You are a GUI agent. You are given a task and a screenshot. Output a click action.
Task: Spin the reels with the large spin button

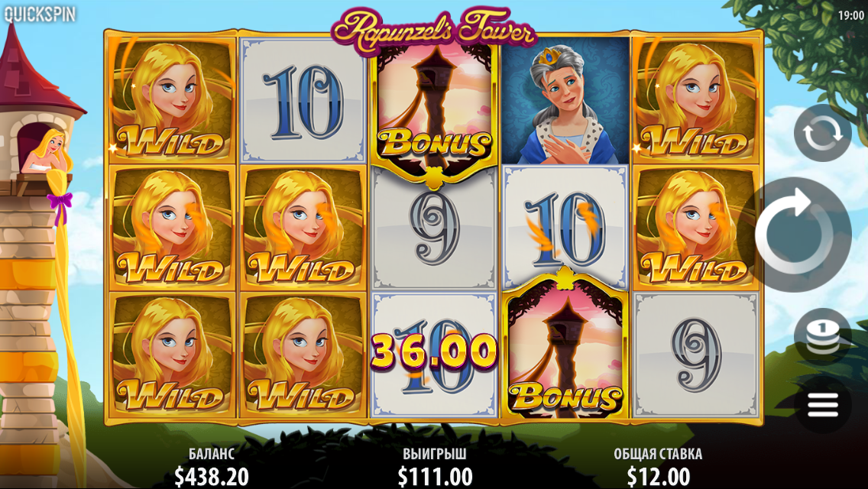[x=795, y=235]
